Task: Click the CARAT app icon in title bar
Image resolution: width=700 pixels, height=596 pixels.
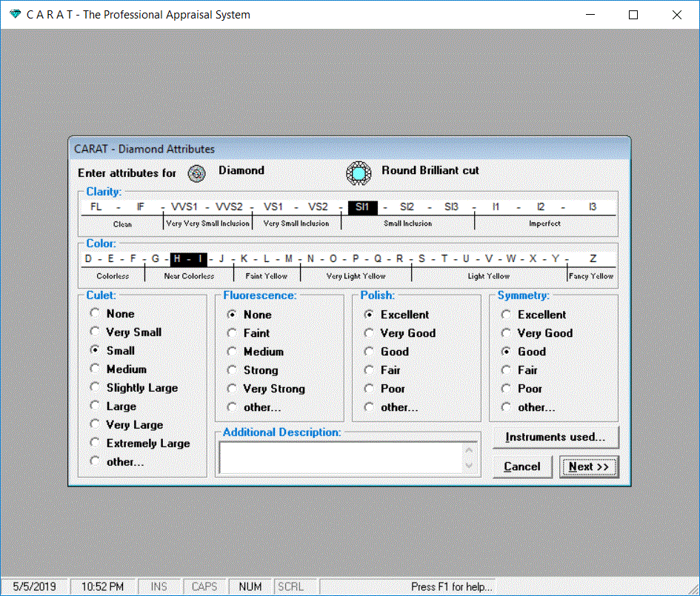Action: [x=15, y=15]
